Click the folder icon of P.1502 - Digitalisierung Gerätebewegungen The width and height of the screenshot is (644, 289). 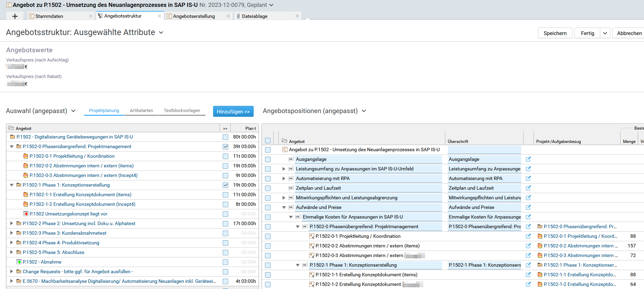pos(13,137)
